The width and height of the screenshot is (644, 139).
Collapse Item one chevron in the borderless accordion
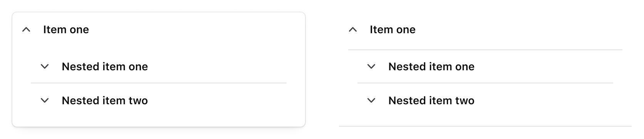click(353, 30)
